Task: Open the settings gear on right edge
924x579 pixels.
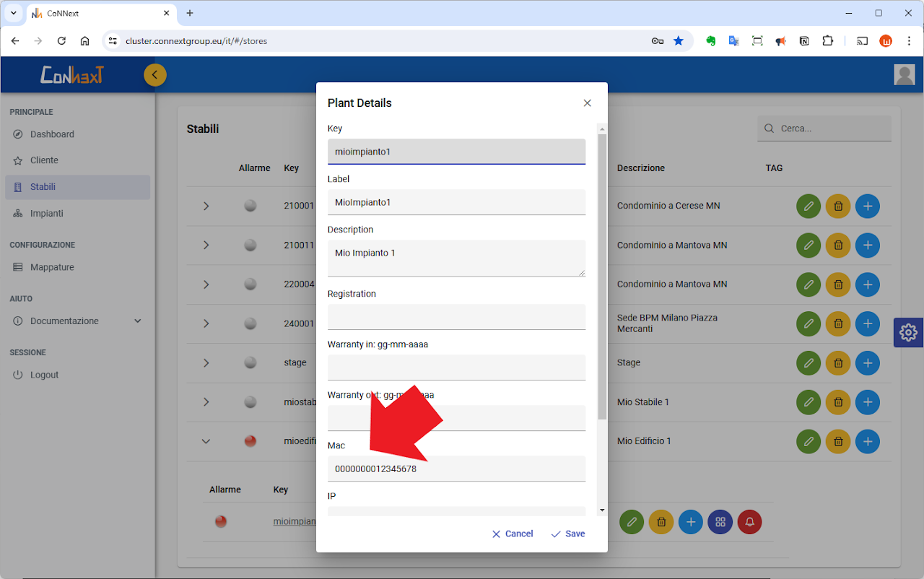Action: (x=908, y=333)
